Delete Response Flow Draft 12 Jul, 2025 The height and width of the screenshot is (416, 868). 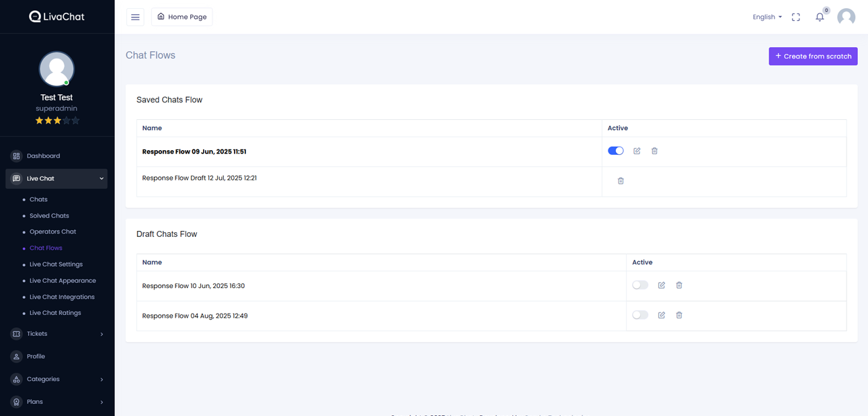[x=621, y=181]
